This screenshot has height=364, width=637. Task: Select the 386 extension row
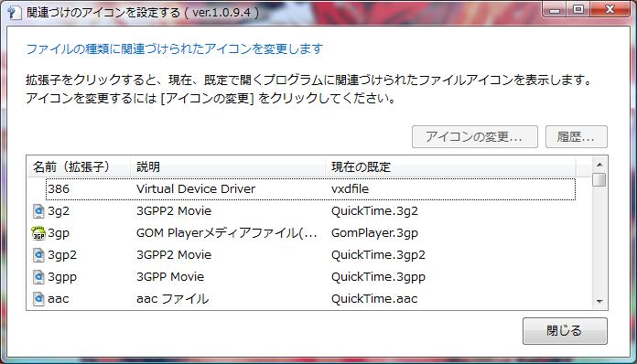(x=311, y=189)
